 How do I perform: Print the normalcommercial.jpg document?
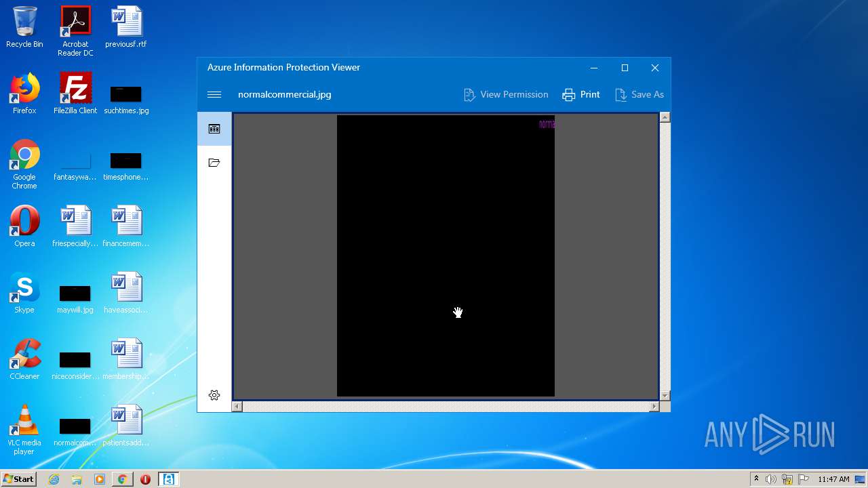click(581, 95)
